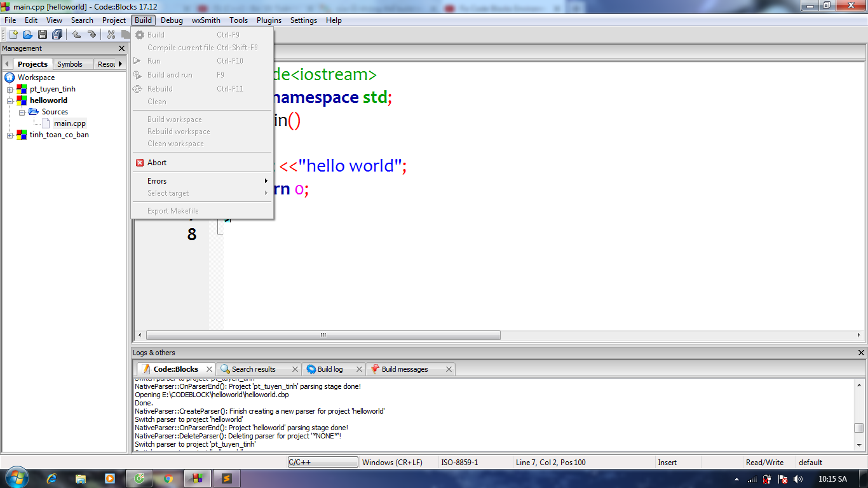Open Google Chrome from the taskbar
The height and width of the screenshot is (488, 868).
pos(168,478)
